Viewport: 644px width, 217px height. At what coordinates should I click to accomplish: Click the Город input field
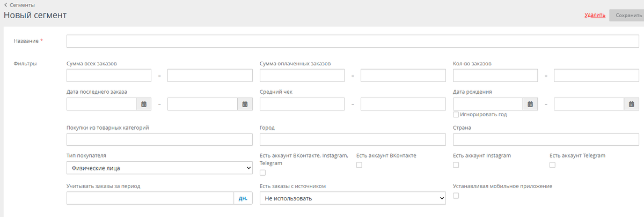point(353,140)
